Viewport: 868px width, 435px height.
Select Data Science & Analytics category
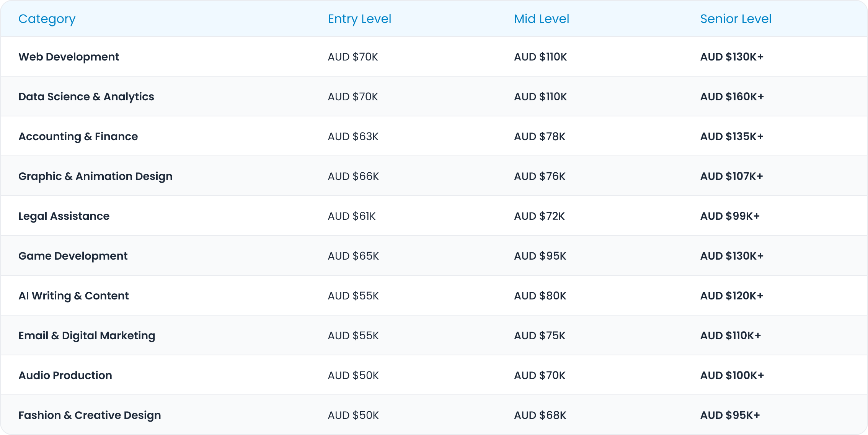click(x=86, y=96)
